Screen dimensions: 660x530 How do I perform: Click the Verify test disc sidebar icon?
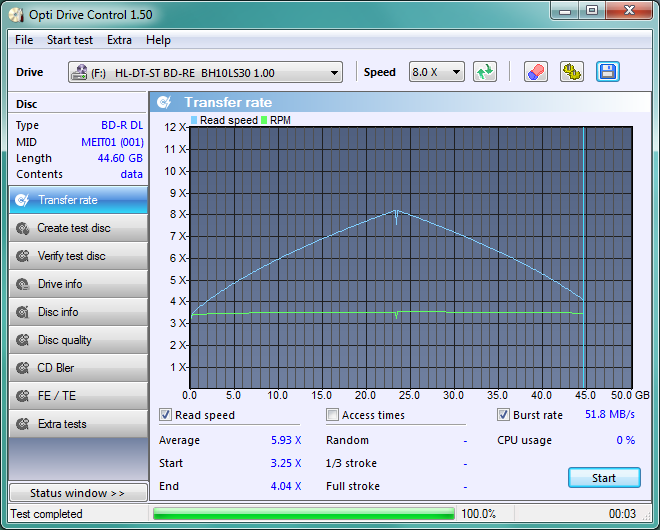coord(22,256)
